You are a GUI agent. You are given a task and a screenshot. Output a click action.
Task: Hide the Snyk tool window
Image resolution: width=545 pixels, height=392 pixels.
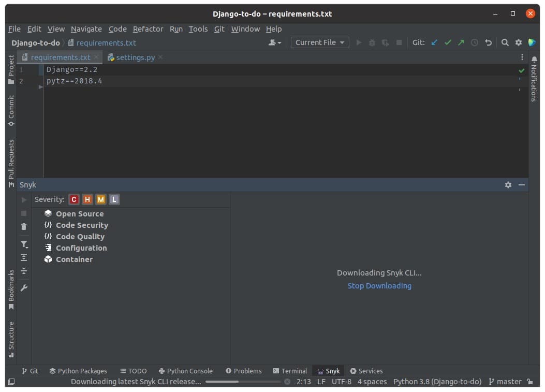522,184
